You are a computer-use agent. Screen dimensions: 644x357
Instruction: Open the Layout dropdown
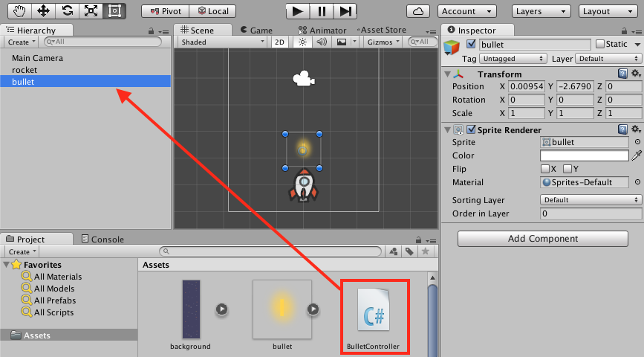pos(608,11)
